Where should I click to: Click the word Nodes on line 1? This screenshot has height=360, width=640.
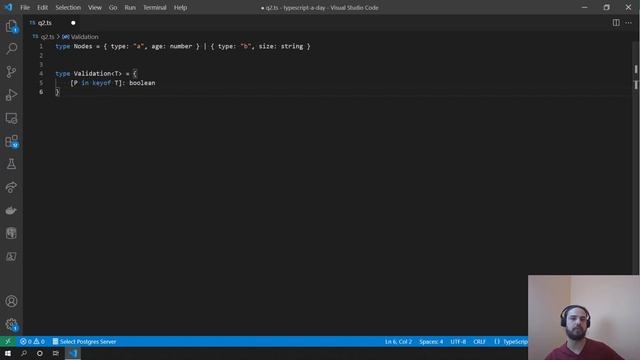(x=83, y=46)
